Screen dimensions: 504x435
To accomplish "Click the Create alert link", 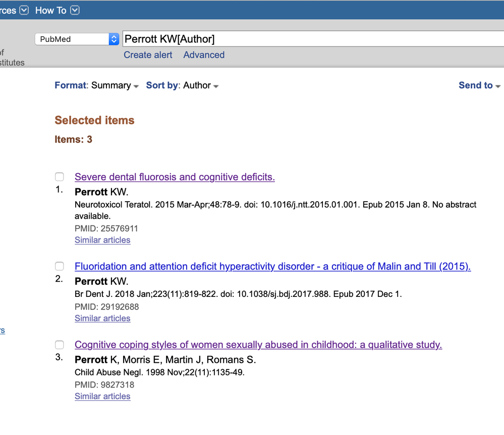I will point(148,55).
